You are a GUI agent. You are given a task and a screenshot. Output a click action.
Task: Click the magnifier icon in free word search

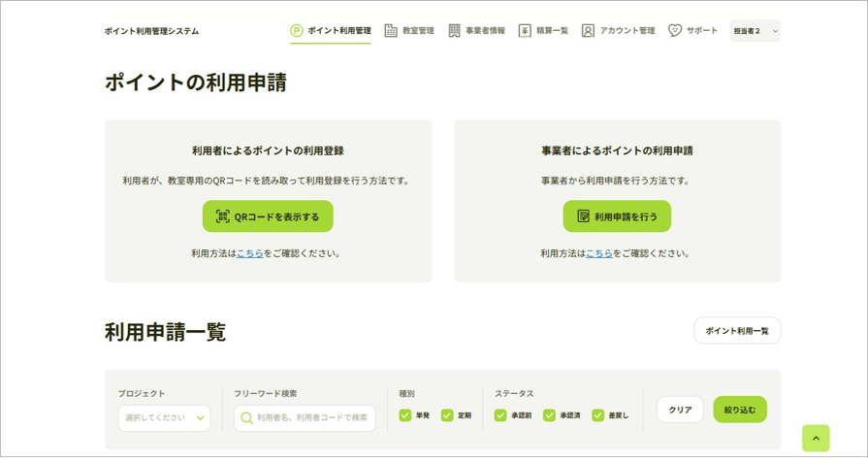click(x=247, y=418)
